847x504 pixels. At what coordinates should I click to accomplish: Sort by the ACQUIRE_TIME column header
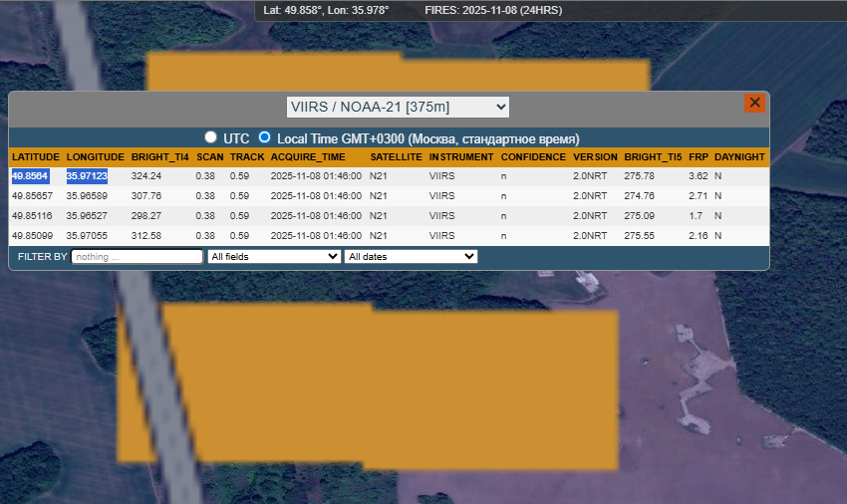point(308,157)
